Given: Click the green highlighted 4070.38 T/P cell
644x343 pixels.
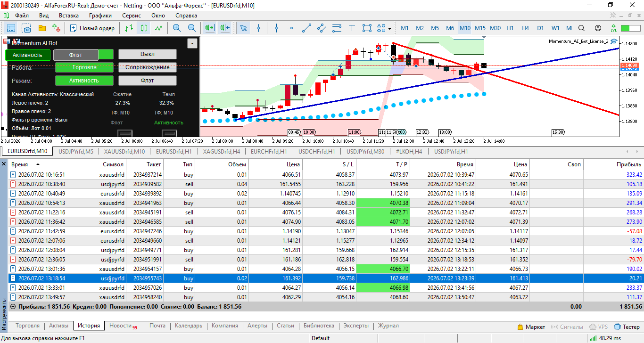Looking at the screenshot, I should tap(383, 203).
